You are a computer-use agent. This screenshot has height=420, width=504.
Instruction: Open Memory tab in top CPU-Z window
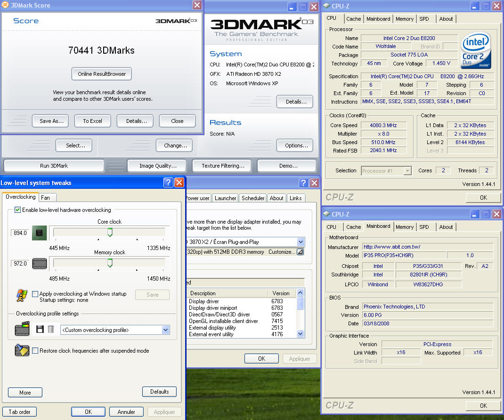coord(404,19)
